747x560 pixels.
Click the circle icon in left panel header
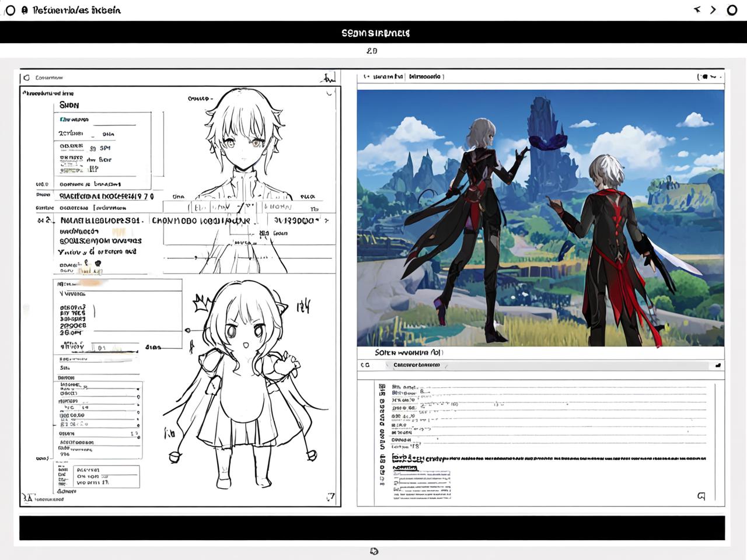26,78
